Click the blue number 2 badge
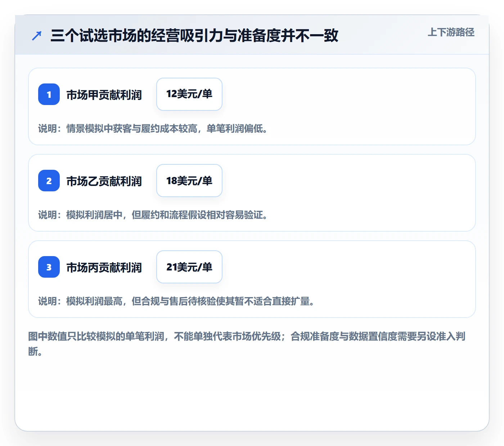Image resolution: width=504 pixels, height=446 pixels. 49,181
